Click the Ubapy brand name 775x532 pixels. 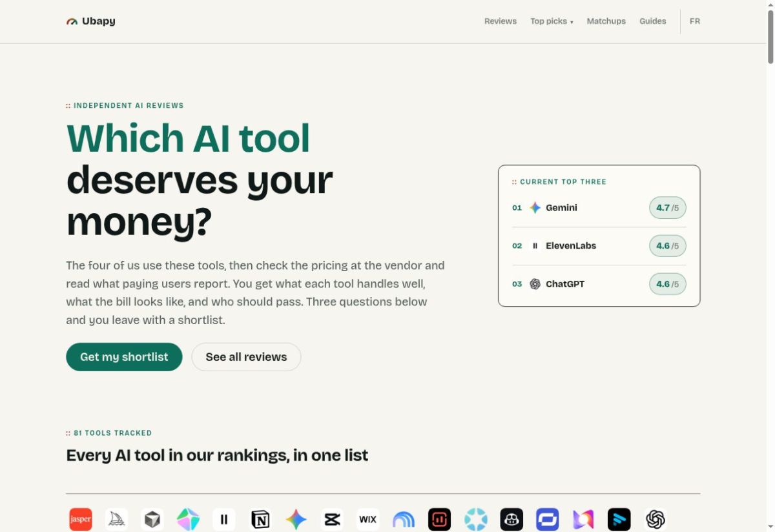(99, 21)
